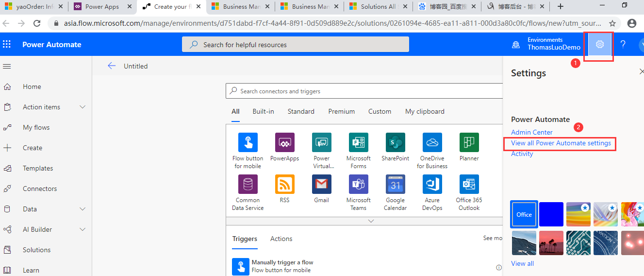This screenshot has height=276, width=644.
Task: Select the Power Virtual Agents connector
Action: tap(321, 142)
